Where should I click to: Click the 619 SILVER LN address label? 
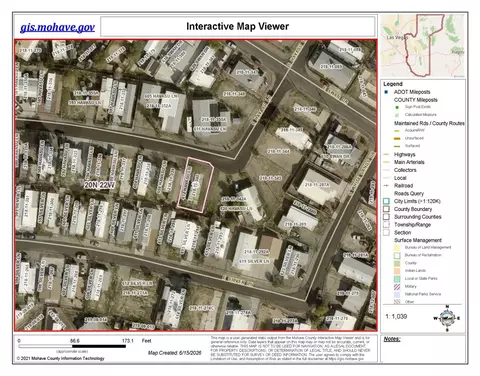coord(254,261)
